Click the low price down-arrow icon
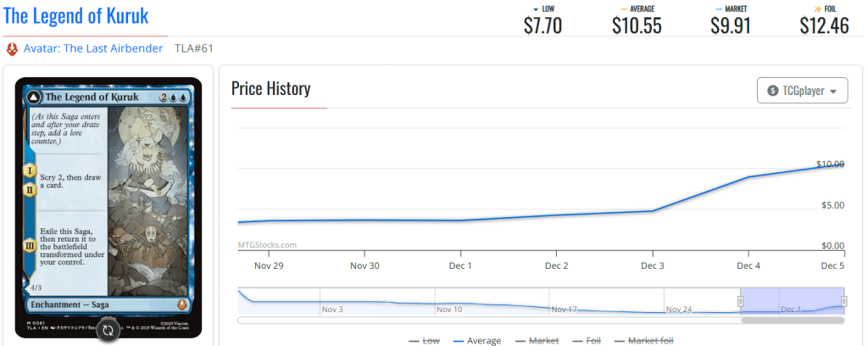The width and height of the screenshot is (868, 346). point(534,8)
